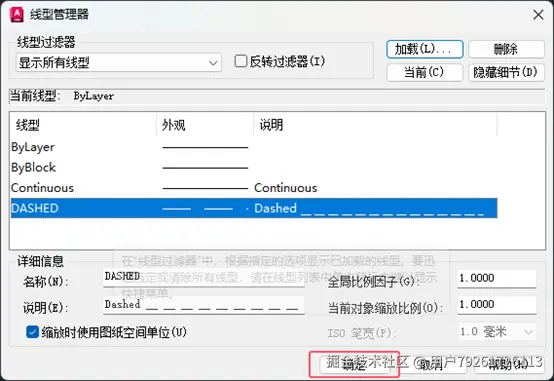The width and height of the screenshot is (554, 381).
Task: Click the Dashed description in the selected row
Action: pos(369,208)
